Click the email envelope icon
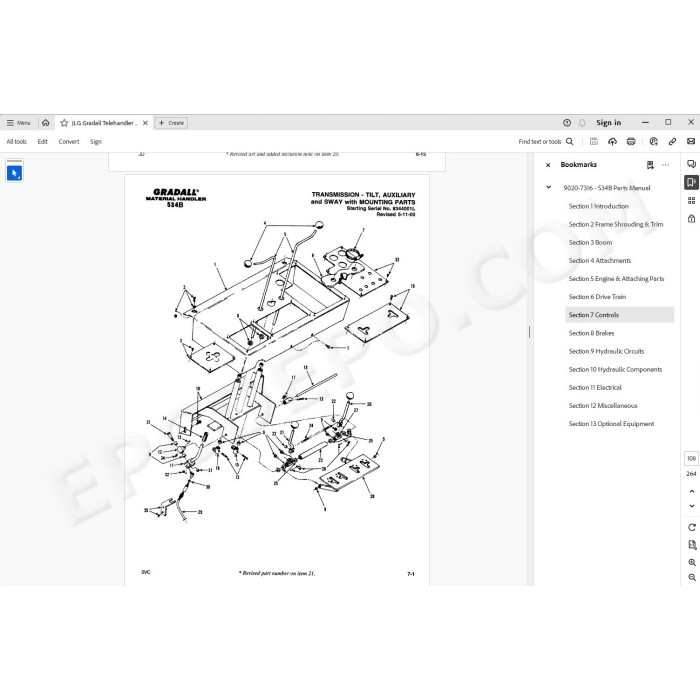Image resolution: width=700 pixels, height=700 pixels. 691,142
